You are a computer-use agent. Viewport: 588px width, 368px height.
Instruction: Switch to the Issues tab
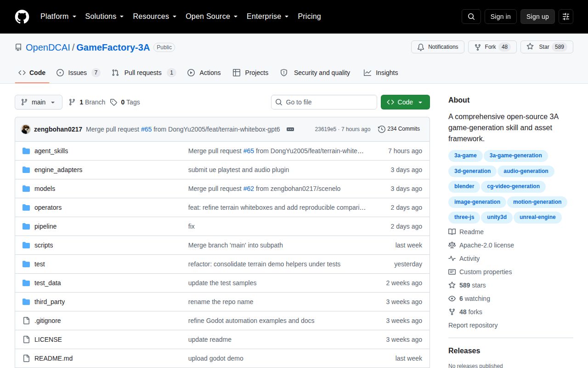pos(78,73)
